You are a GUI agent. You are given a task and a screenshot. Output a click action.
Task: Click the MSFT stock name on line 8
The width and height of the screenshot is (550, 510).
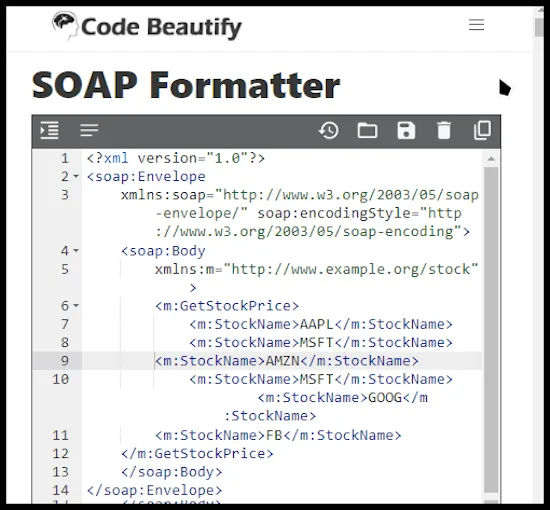pyautogui.click(x=317, y=342)
